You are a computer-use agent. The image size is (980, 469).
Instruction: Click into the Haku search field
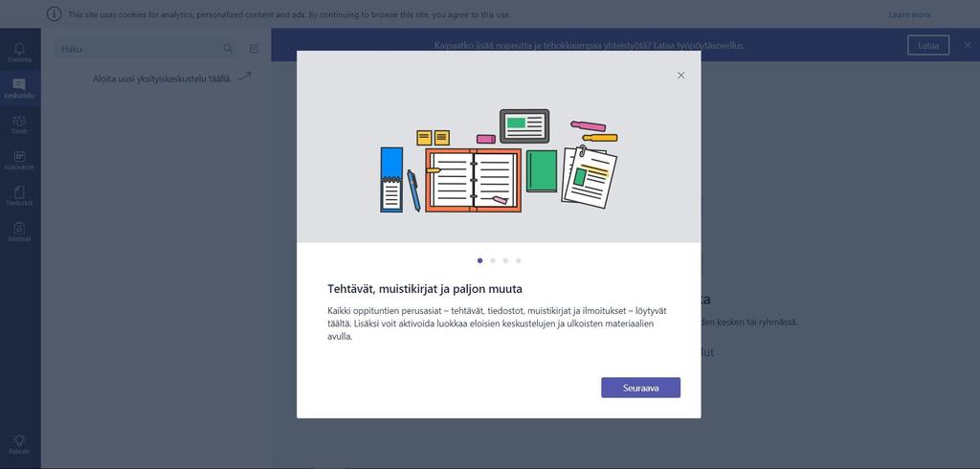(x=145, y=49)
